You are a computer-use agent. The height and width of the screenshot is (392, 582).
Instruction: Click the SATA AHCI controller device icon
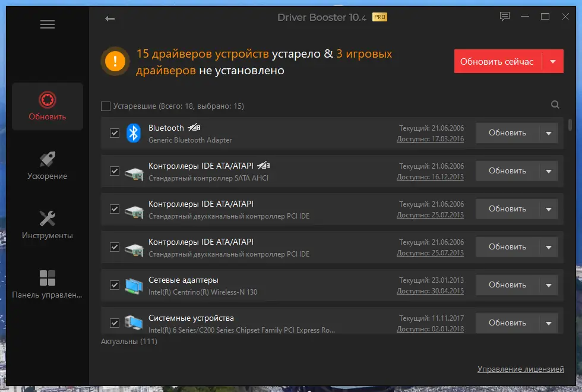pyautogui.click(x=134, y=173)
